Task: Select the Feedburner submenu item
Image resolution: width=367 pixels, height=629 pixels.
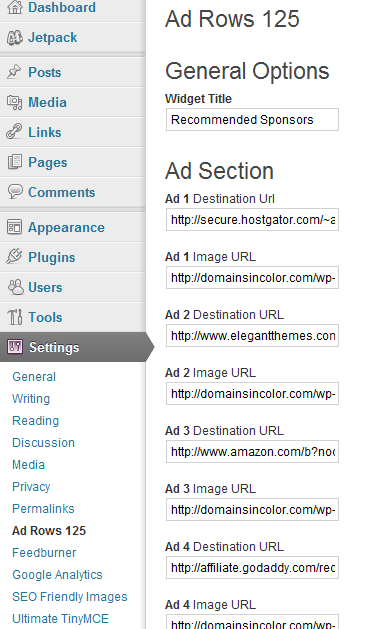Action: click(44, 553)
